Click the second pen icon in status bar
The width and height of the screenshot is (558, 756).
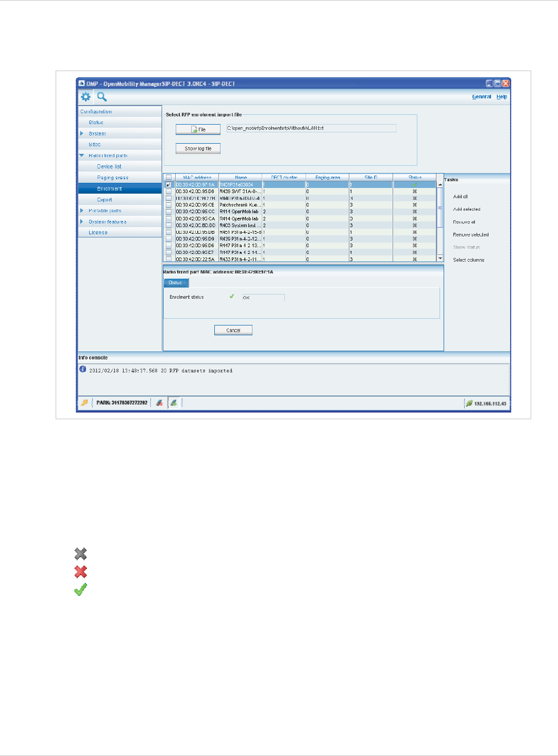pos(174,403)
